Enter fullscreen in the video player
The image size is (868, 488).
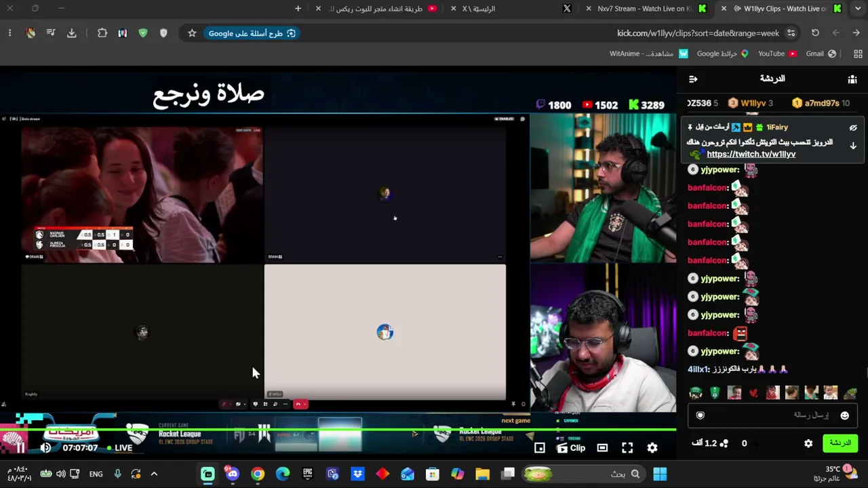(x=627, y=447)
